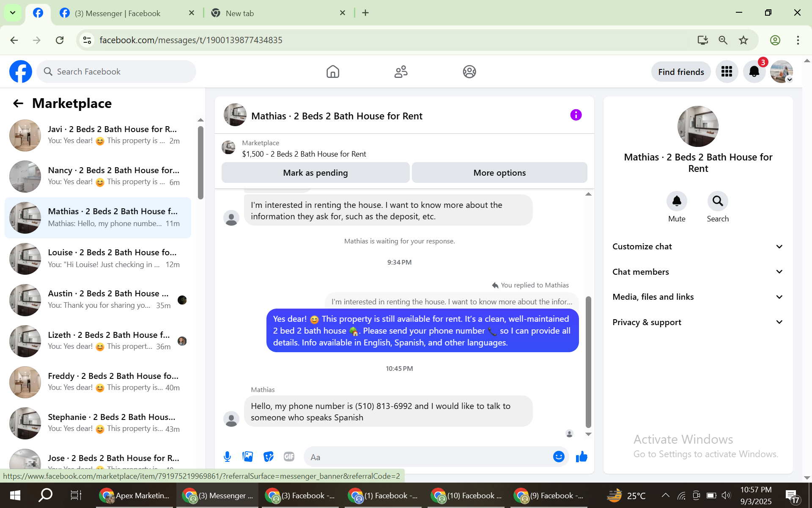Image resolution: width=812 pixels, height=508 pixels.
Task: Expand Chat members section
Action: pyautogui.click(x=698, y=272)
